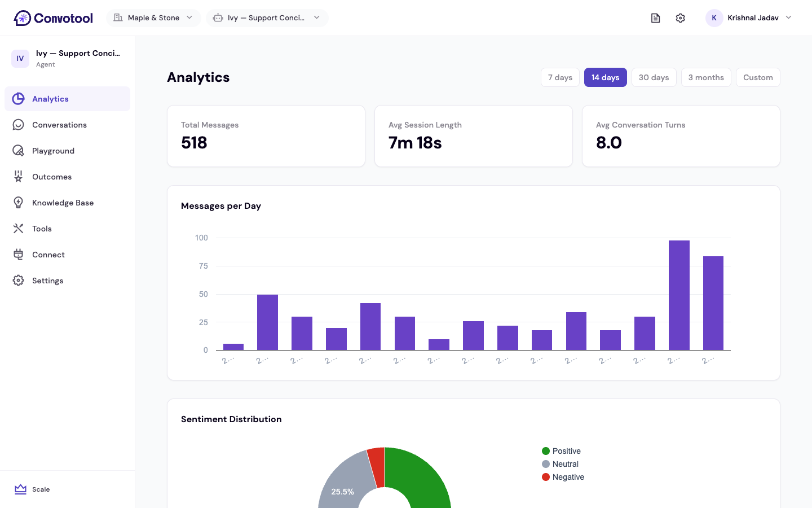This screenshot has width=812, height=508.
Task: Click the Connect plug icon
Action: (x=19, y=255)
